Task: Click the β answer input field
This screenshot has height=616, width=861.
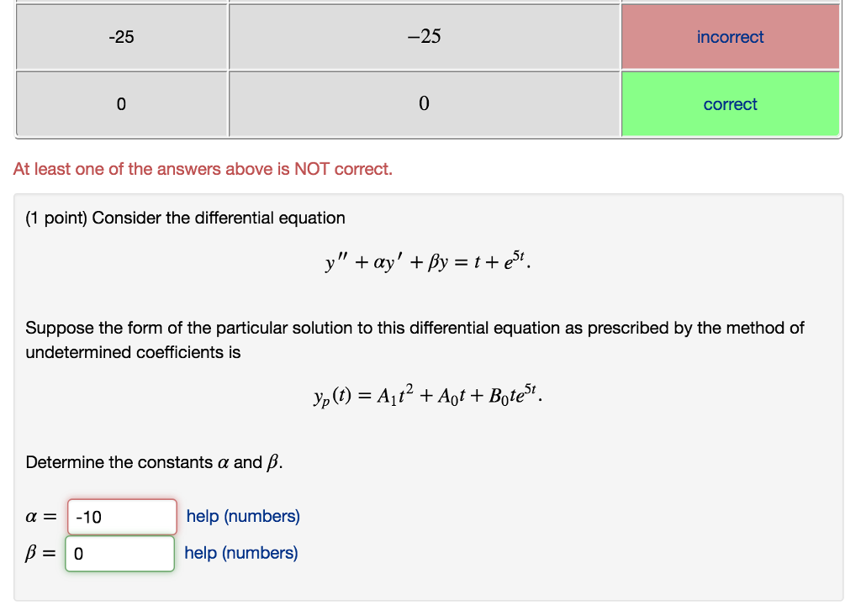Action: (x=119, y=553)
